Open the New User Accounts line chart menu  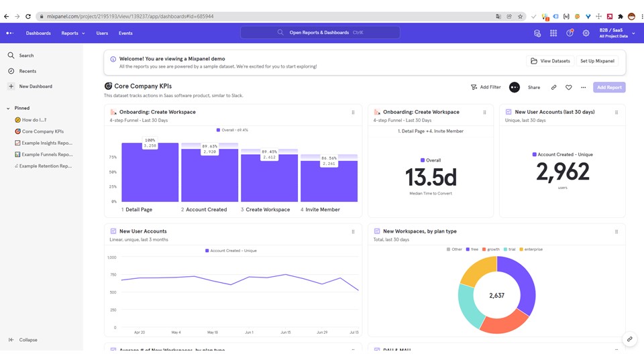(353, 231)
